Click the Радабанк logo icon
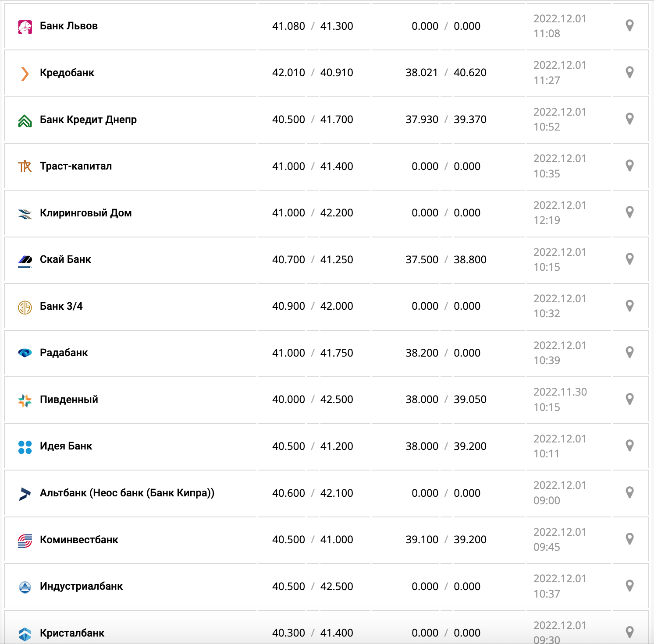654x644 pixels. coord(25,353)
